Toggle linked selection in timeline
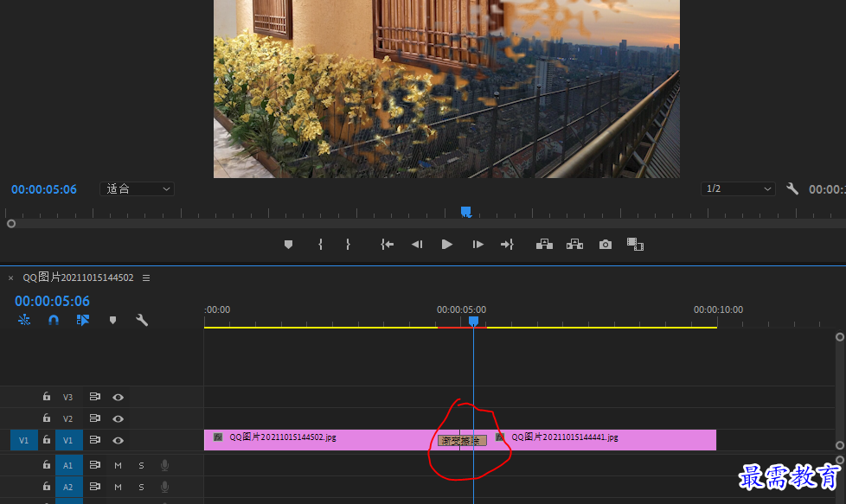 pos(82,320)
